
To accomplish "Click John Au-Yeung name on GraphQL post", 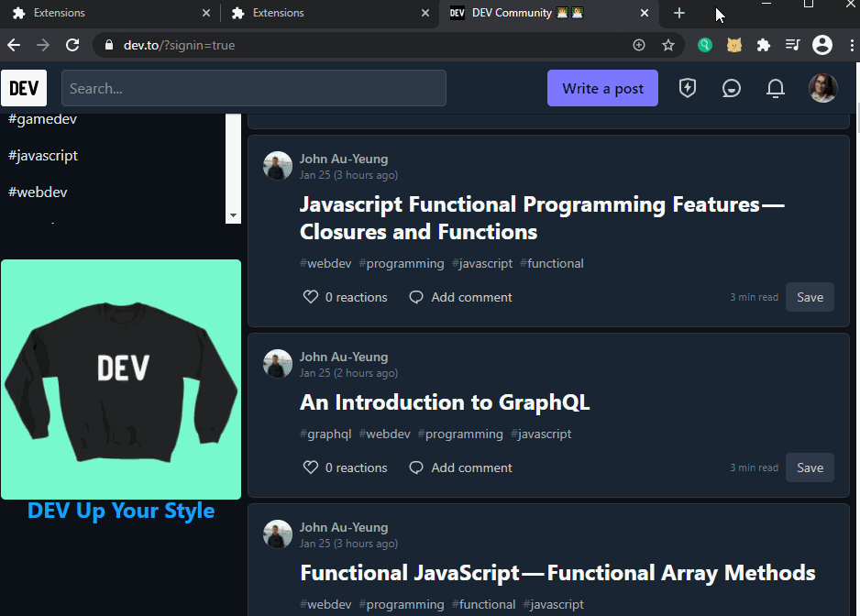I will pos(344,357).
